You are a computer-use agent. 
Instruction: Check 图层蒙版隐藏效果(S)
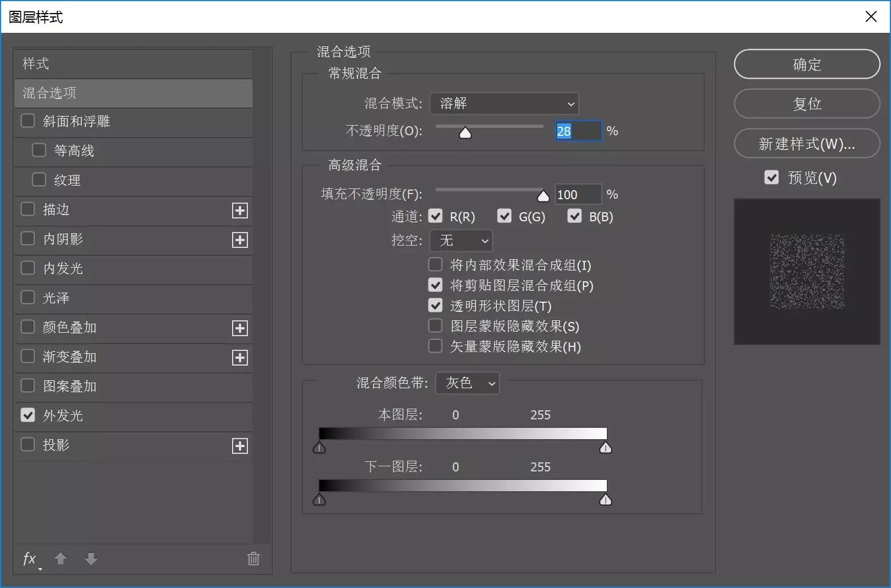435,325
